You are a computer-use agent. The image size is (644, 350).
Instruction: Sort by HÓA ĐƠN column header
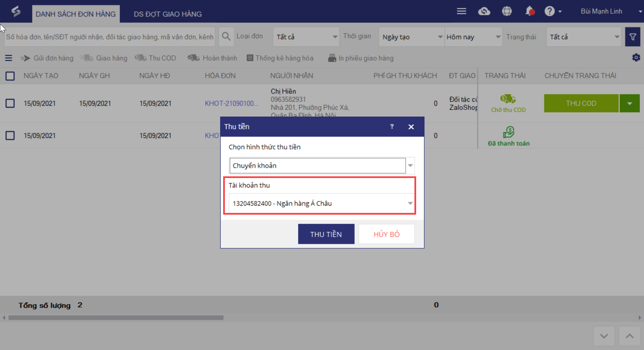[220, 76]
